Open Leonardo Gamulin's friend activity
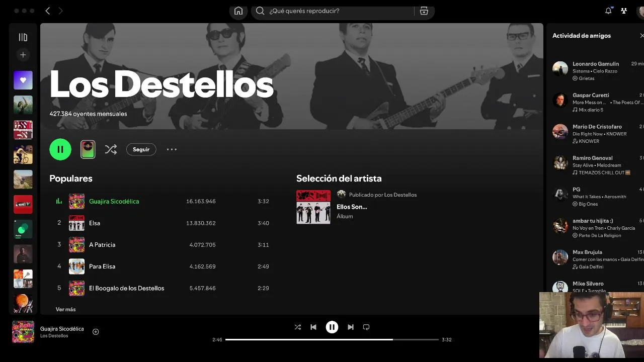 pos(598,71)
